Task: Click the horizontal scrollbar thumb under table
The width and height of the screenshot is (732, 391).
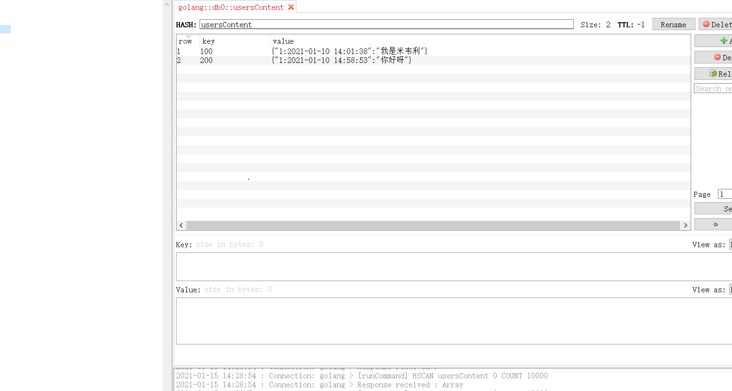Action: pyautogui.click(x=433, y=225)
